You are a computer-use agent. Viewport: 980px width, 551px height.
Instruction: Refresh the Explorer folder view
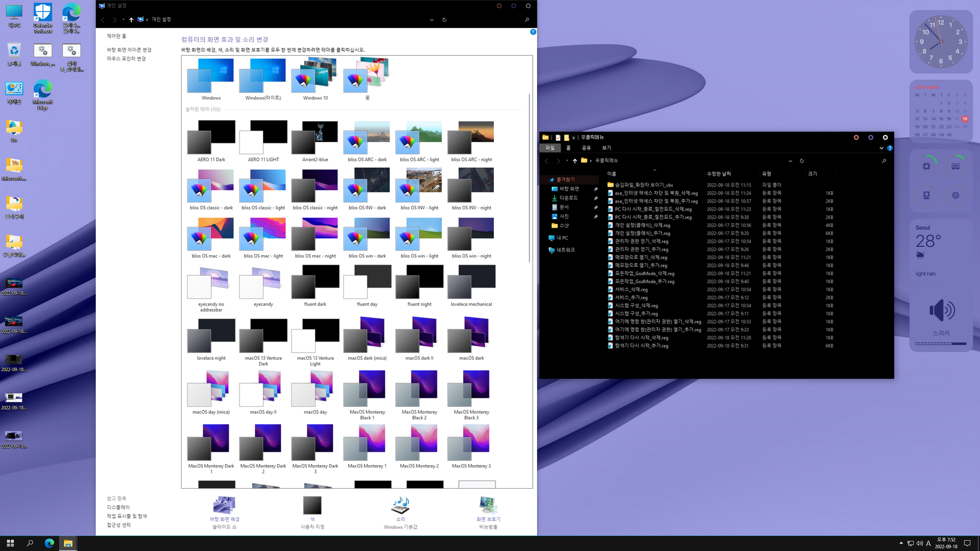802,161
